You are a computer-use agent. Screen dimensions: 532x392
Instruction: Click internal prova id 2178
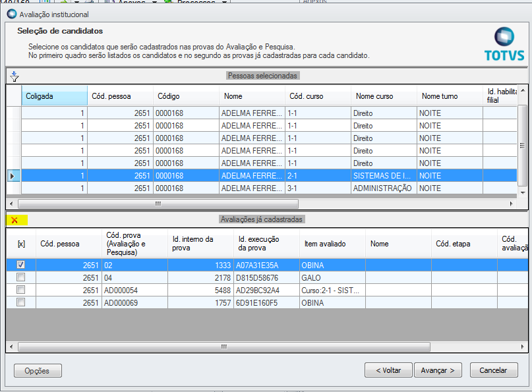[200, 278]
